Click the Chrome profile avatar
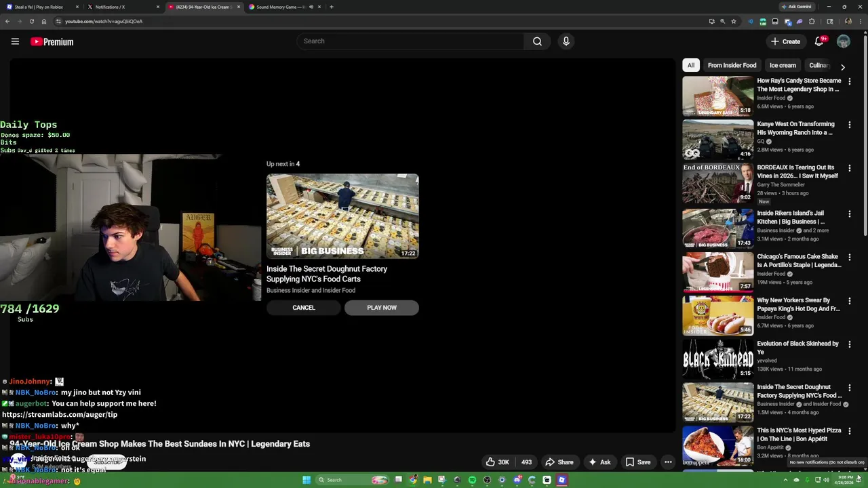The image size is (868, 488). click(848, 21)
